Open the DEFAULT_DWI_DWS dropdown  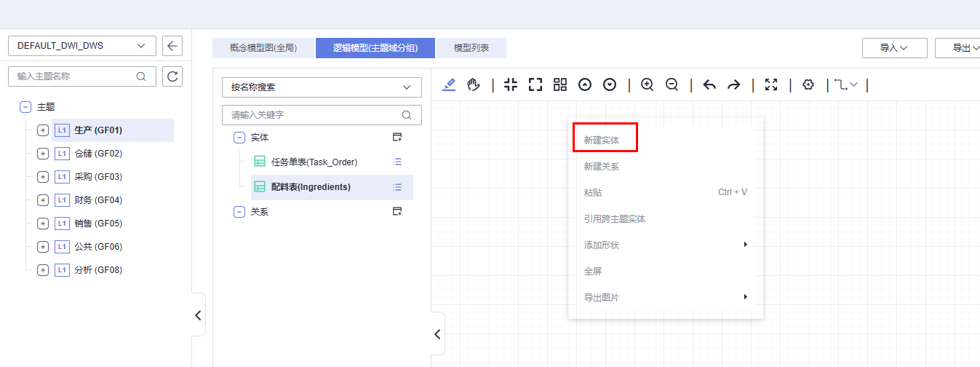pyautogui.click(x=82, y=46)
